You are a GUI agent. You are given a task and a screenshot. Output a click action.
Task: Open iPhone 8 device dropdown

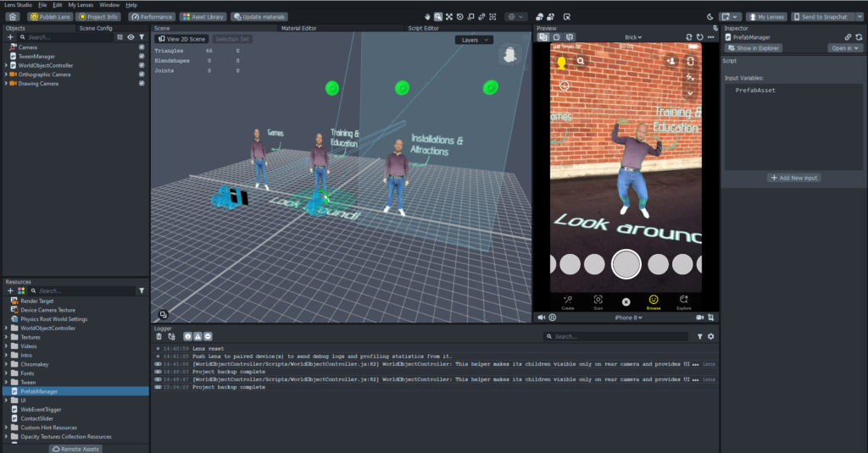pos(628,318)
